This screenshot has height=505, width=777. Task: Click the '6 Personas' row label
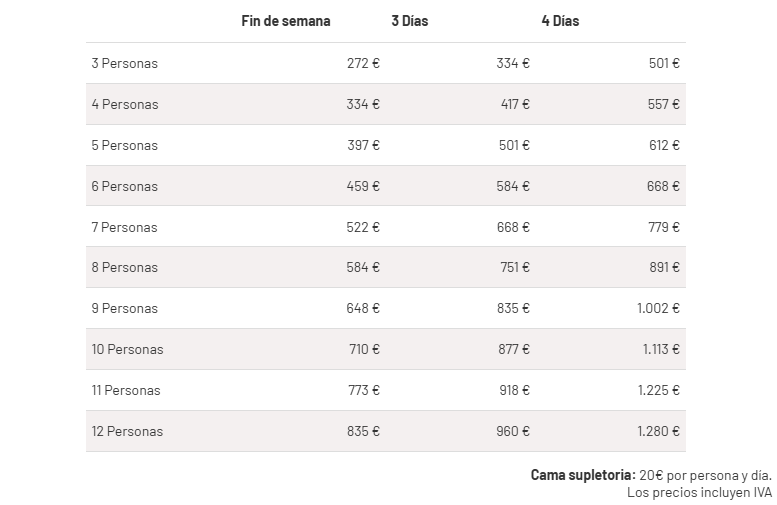pyautogui.click(x=124, y=186)
